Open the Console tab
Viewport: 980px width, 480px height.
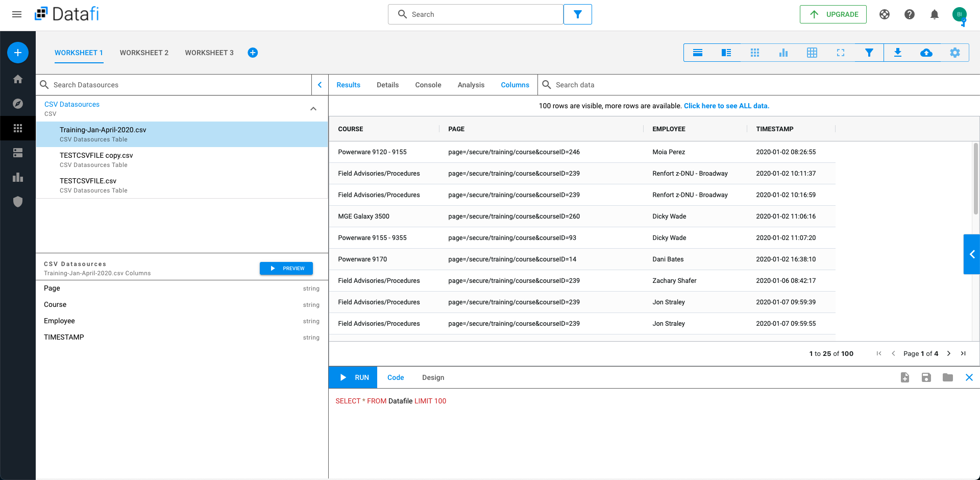pos(428,85)
